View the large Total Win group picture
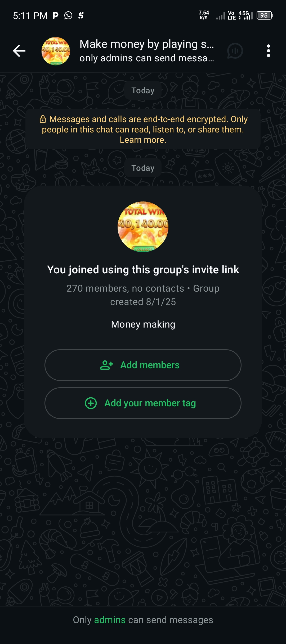 [x=143, y=227]
